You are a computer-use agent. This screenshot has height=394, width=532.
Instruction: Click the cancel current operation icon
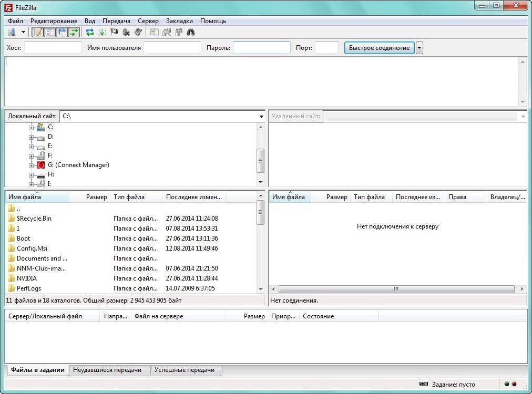(115, 32)
